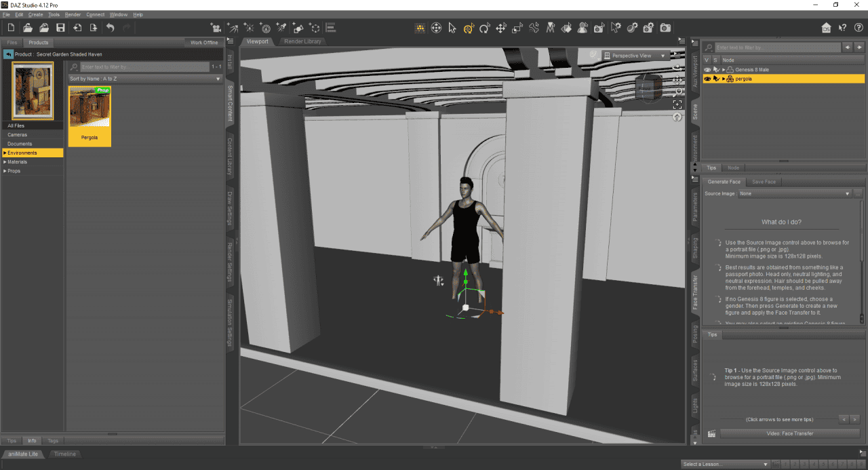868x470 pixels.
Task: Click the Video: Face Transfer button
Action: coord(789,433)
